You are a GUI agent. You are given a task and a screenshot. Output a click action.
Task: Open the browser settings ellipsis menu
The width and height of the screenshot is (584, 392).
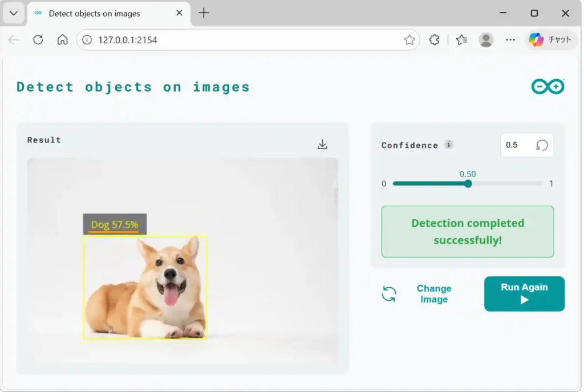tap(510, 39)
